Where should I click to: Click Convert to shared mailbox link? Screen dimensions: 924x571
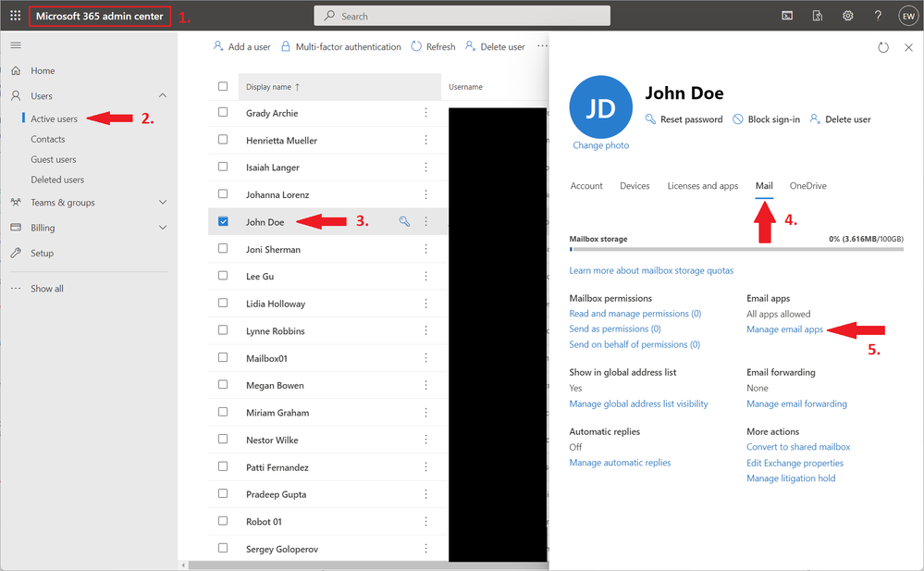click(798, 447)
